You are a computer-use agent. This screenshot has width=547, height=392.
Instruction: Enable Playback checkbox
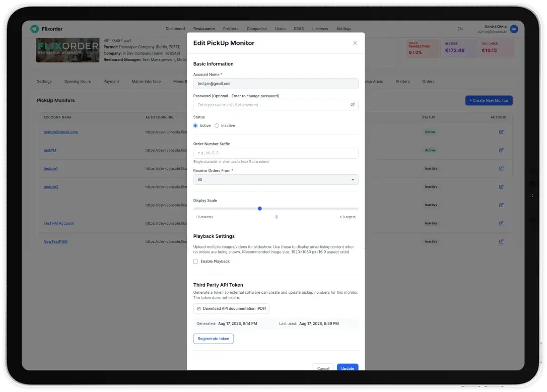click(x=195, y=262)
